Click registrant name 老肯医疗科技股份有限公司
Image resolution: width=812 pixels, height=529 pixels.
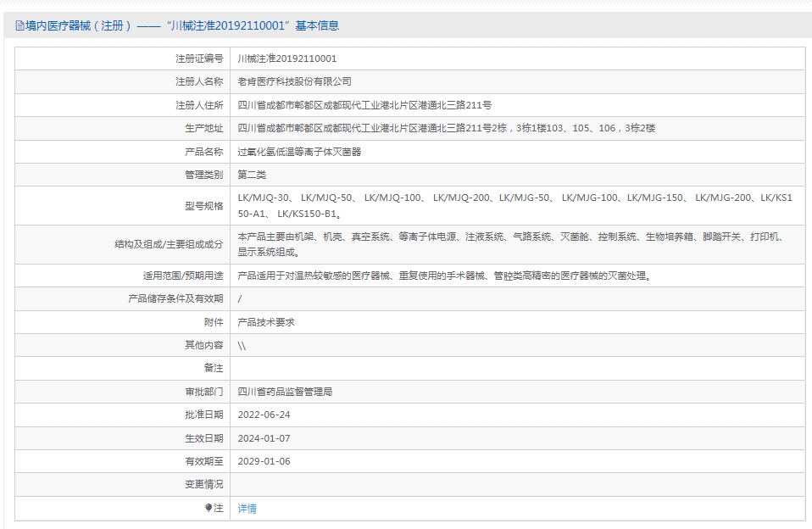(295, 82)
